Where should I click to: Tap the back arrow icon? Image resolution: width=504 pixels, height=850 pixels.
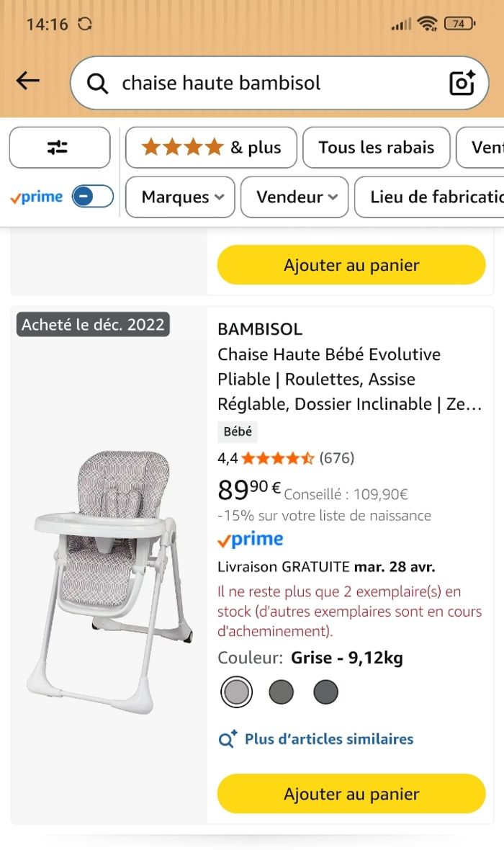tap(28, 81)
